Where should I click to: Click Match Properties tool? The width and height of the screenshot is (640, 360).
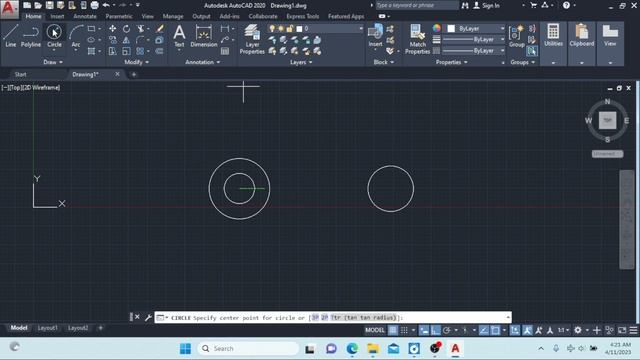pyautogui.click(x=417, y=39)
